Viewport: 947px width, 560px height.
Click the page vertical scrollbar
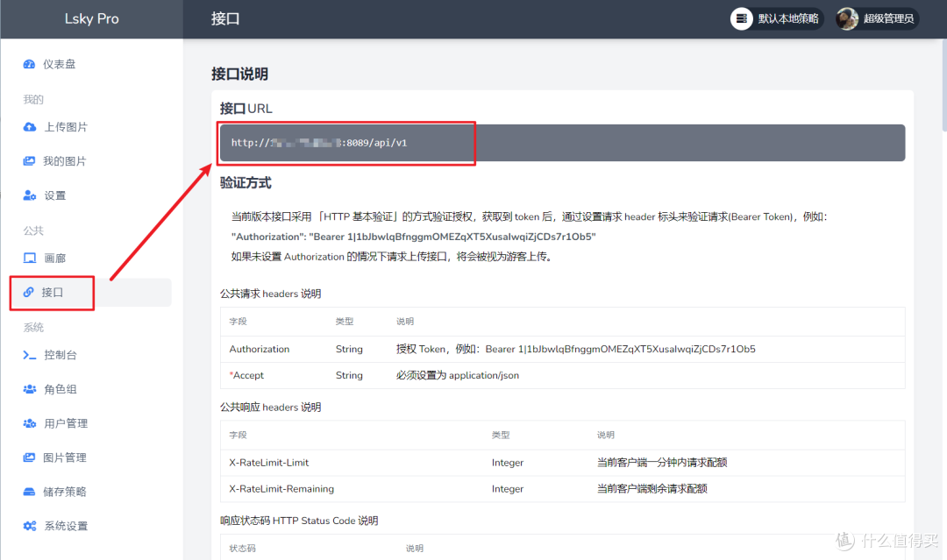click(x=944, y=84)
